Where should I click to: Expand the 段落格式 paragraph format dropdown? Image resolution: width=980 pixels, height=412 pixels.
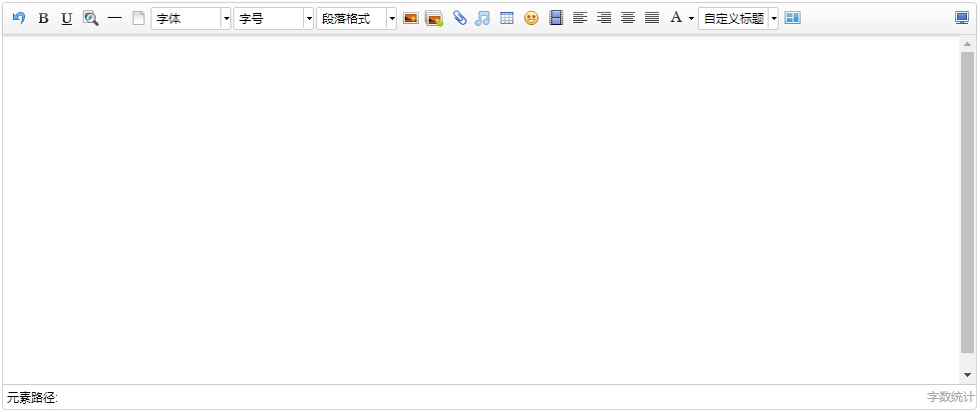tap(356, 18)
